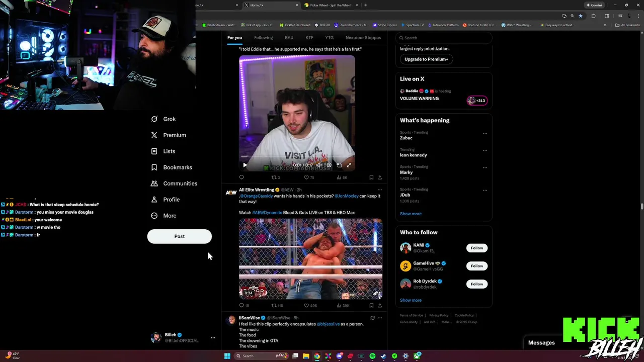Viewport: 644px width, 362px height.
Task: Switch to Picker Wheel browser tab
Action: 330,5
